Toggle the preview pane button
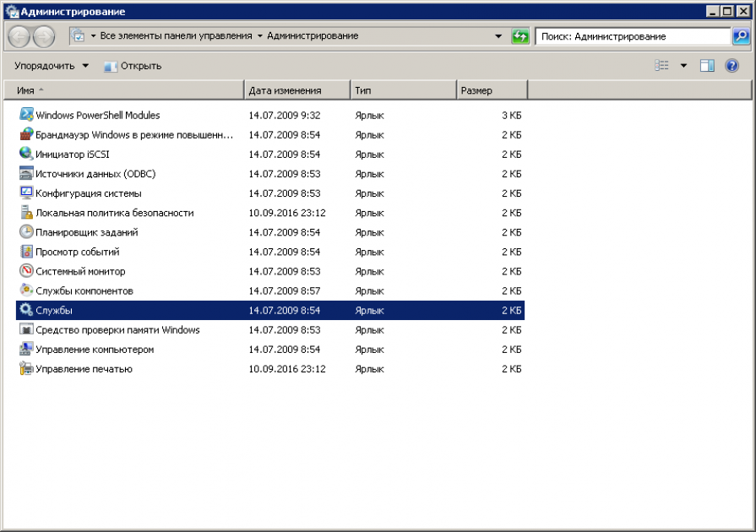This screenshot has height=532, width=756. [707, 66]
